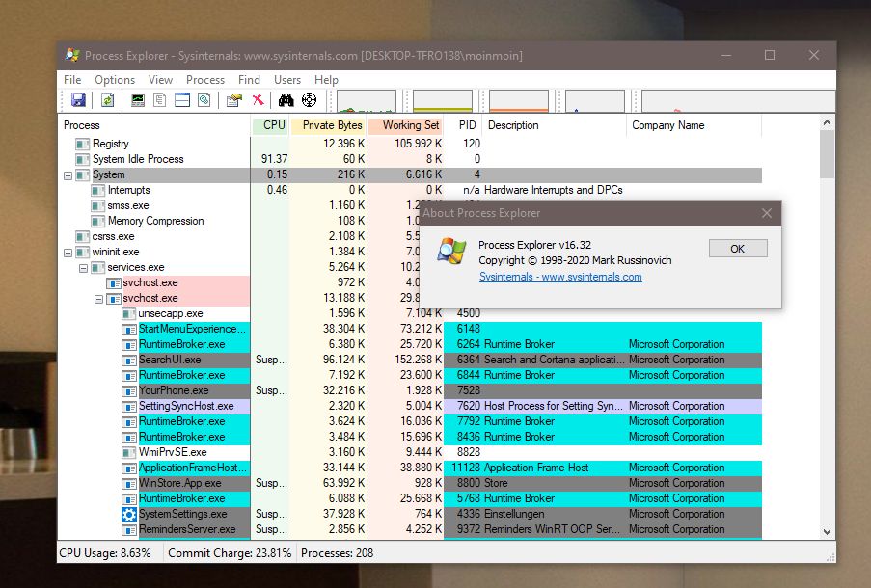This screenshot has width=871, height=588.
Task: Collapse the System process tree node
Action: pyautogui.click(x=68, y=175)
